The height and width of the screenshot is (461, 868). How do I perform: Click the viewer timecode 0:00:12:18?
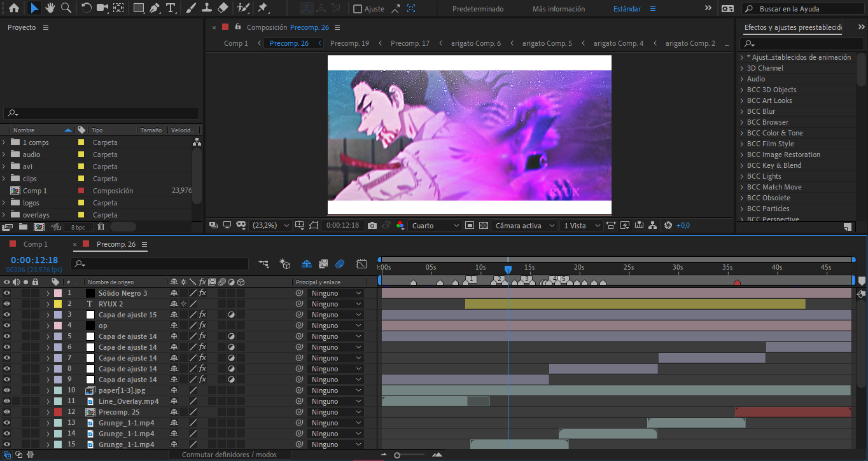pyautogui.click(x=342, y=225)
